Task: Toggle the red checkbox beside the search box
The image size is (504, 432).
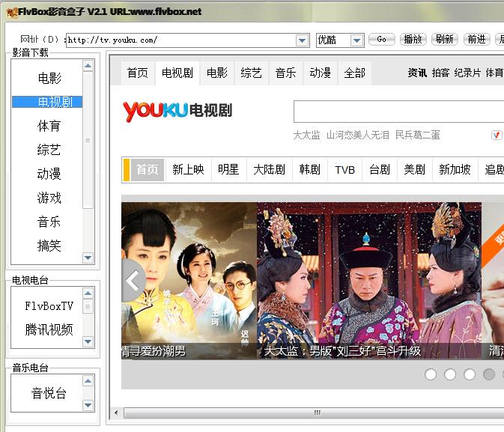Action: coord(497,136)
